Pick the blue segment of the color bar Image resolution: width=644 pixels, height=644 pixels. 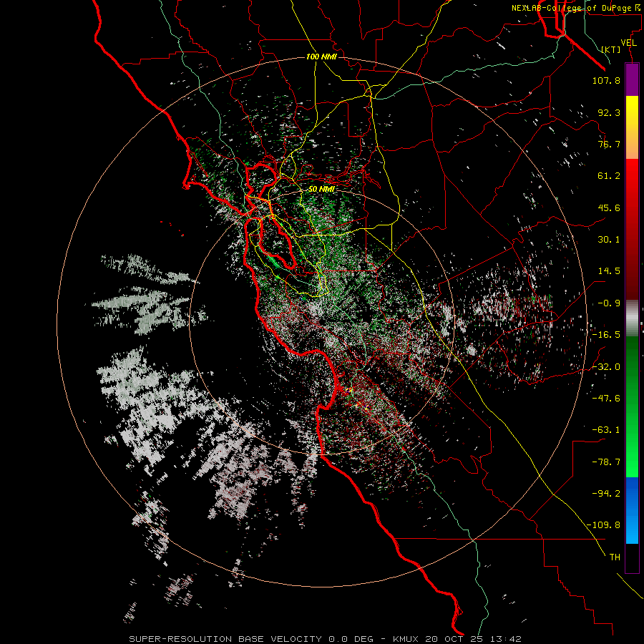(x=632, y=510)
